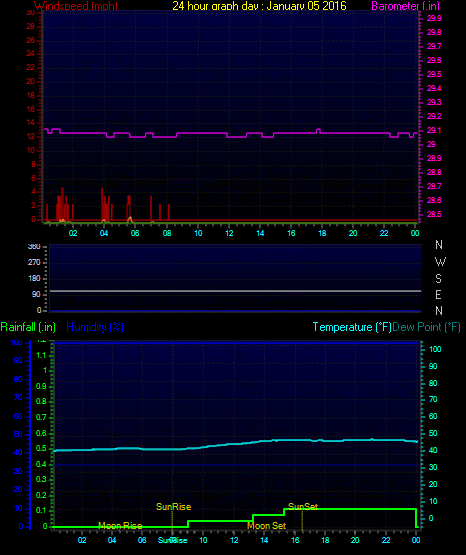Click the 22 hour tick on lower graph
This screenshot has width=466, height=555.
pyautogui.click(x=386, y=540)
